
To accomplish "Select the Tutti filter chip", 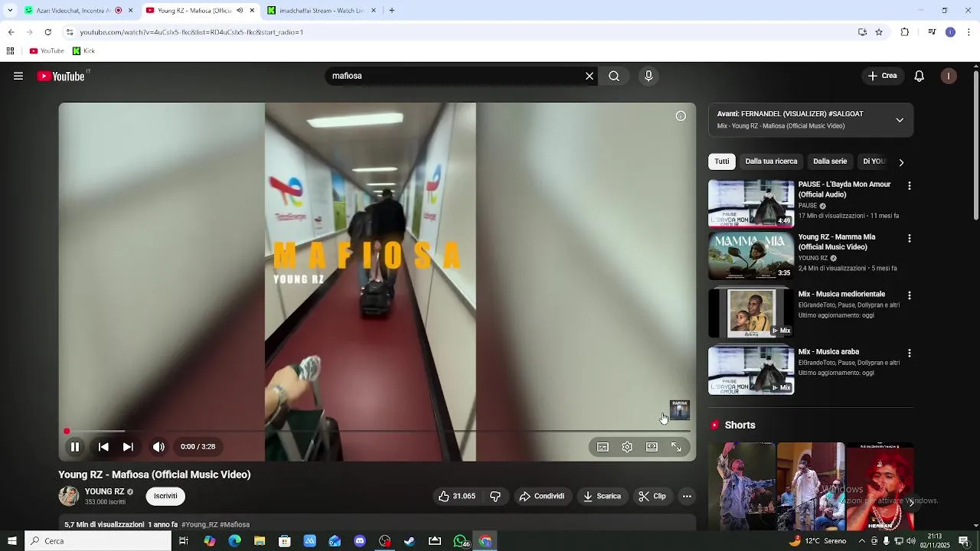I will click(x=722, y=161).
